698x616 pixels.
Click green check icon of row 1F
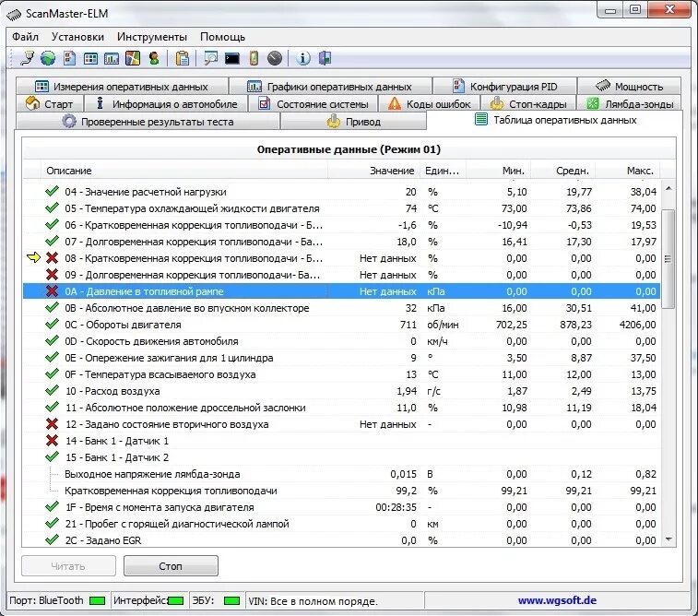click(x=52, y=506)
